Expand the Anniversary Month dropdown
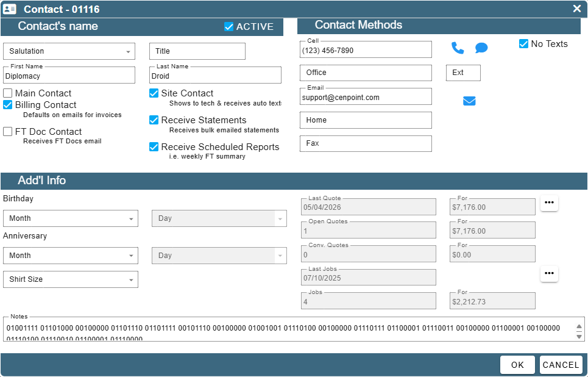Screen dimensions: 588x377 click(x=71, y=256)
